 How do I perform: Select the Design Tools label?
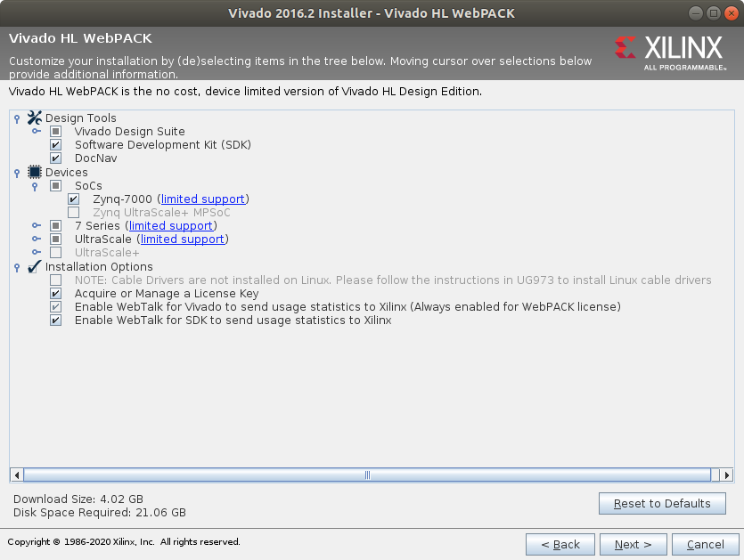coord(81,118)
